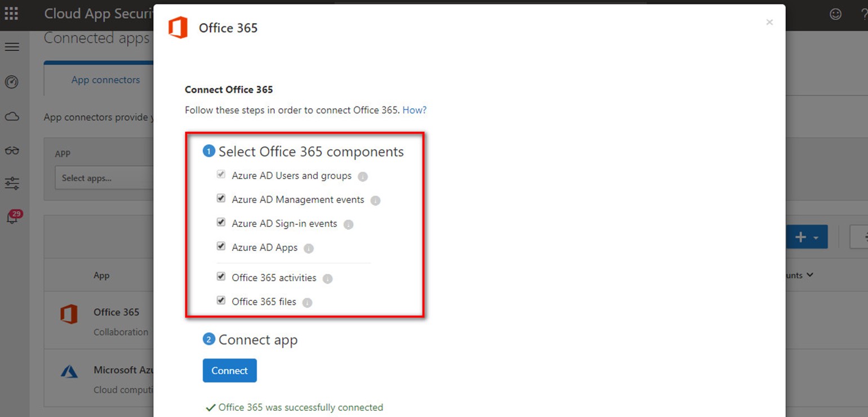Close the Office 365 dialog
868x417 pixels.
[x=769, y=23]
